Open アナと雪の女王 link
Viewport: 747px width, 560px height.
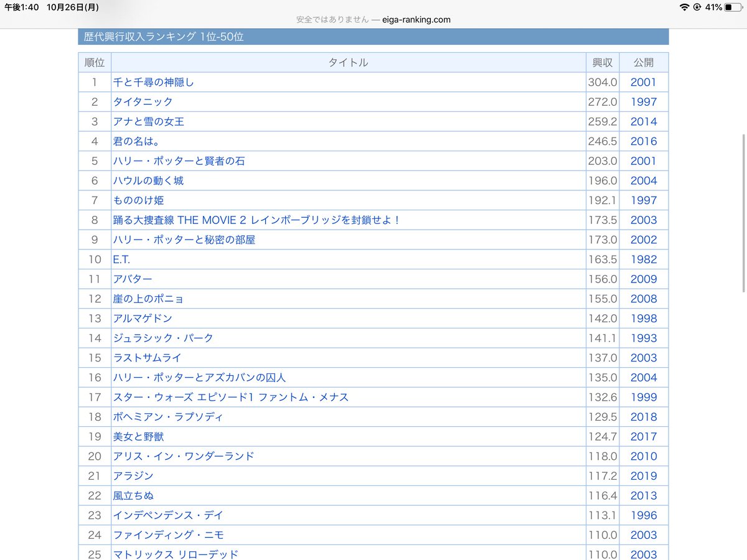pyautogui.click(x=149, y=121)
